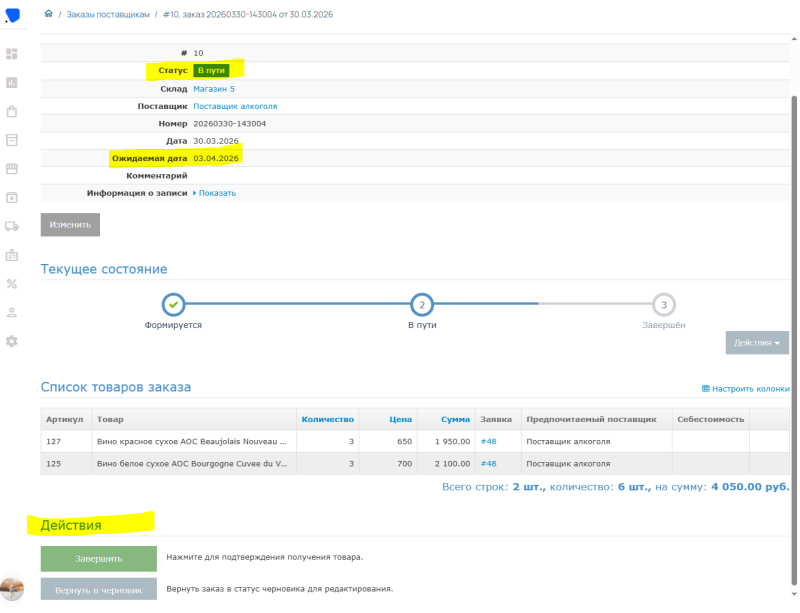Open 'Заказы поставщикам' breadcrumb link
The image size is (800, 613).
point(108,14)
